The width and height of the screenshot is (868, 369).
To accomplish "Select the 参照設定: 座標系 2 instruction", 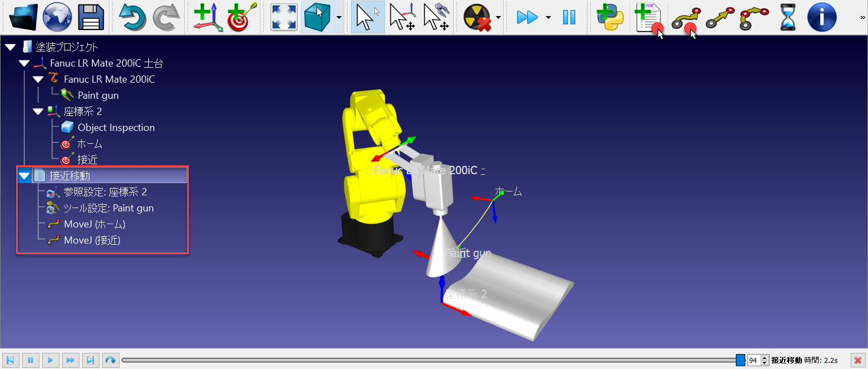I will 105,192.
